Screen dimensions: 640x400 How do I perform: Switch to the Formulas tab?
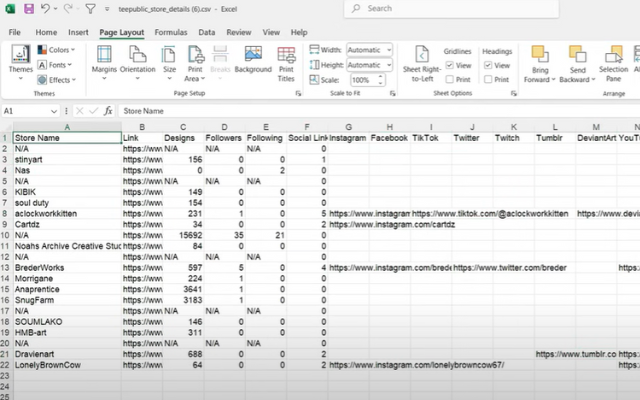click(x=169, y=32)
